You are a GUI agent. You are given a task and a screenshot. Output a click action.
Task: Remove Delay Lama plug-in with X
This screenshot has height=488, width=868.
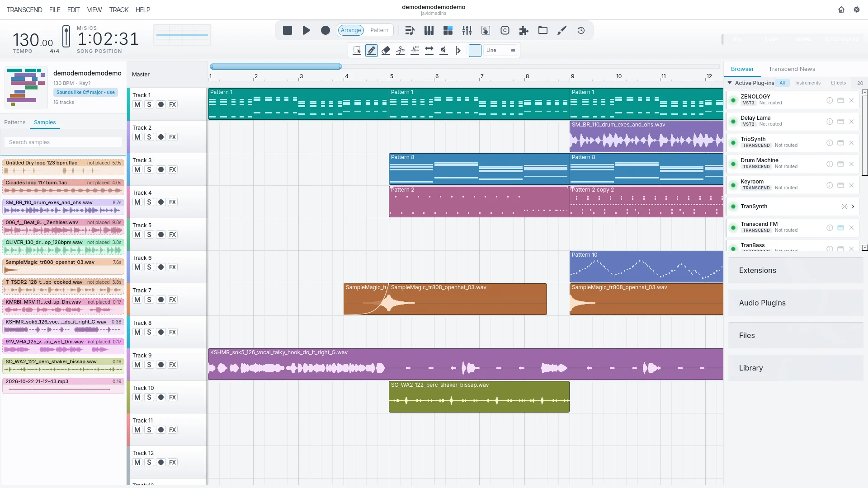[x=851, y=122]
